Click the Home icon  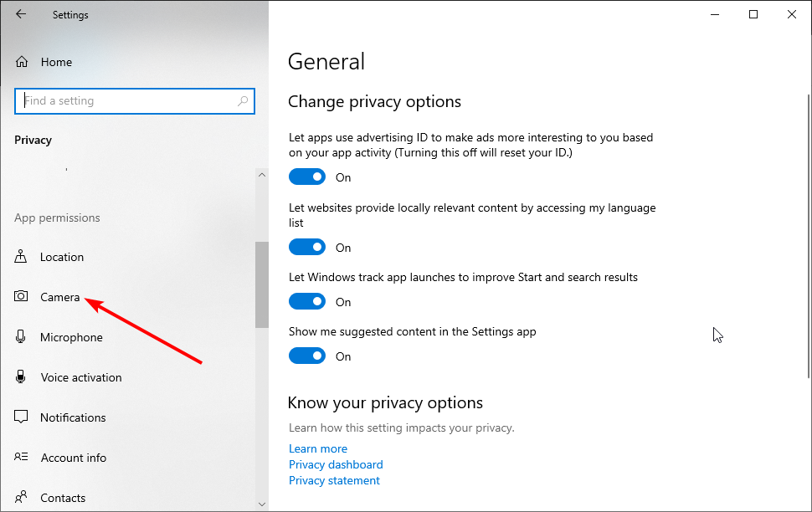click(x=22, y=62)
